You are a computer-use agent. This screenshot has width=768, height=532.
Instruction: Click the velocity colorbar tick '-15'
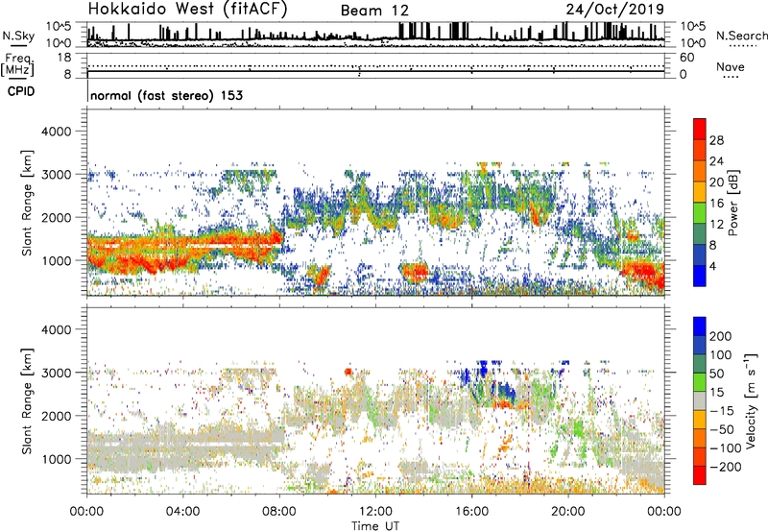click(722, 411)
